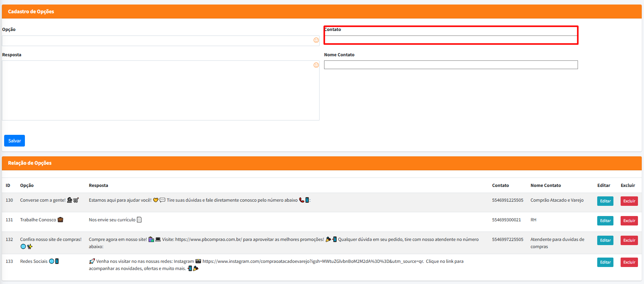Open emoji picker in Opção field
The width and height of the screenshot is (644, 284).
[316, 40]
